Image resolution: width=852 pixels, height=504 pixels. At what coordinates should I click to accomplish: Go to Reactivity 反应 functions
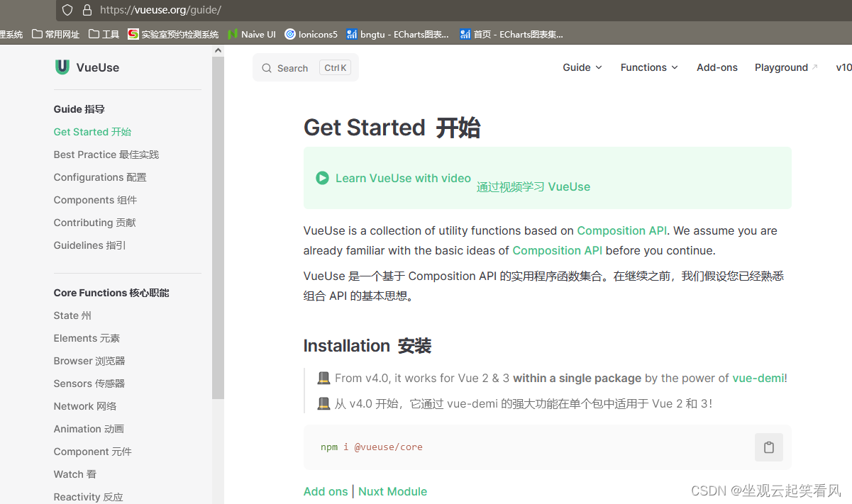point(88,497)
